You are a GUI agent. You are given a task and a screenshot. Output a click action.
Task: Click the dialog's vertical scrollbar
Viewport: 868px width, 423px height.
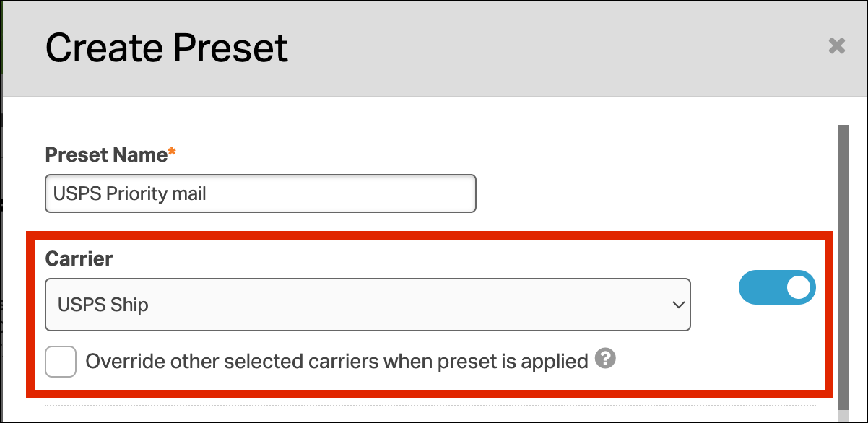pos(842,260)
